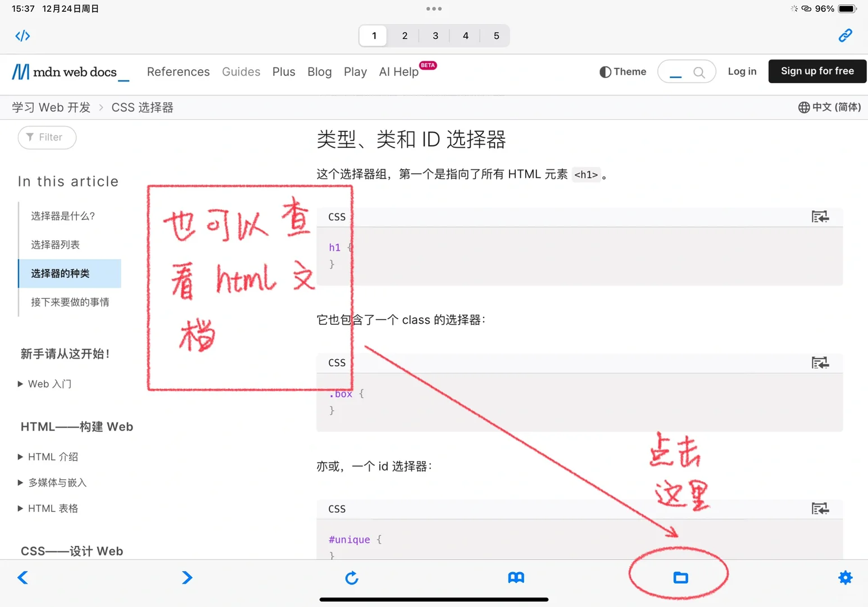Click the Sign up for free button
The height and width of the screenshot is (607, 868).
tap(817, 71)
